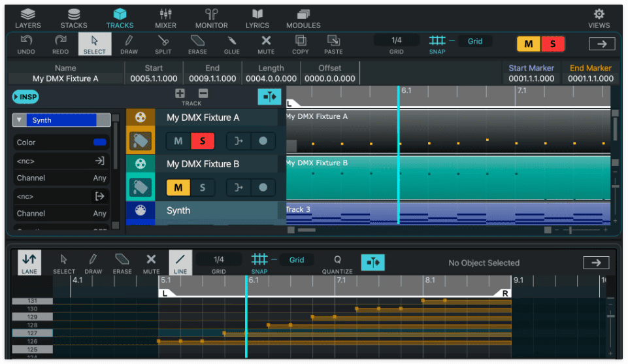Click the arrow button in top toolbar
The image size is (628, 364).
point(602,44)
